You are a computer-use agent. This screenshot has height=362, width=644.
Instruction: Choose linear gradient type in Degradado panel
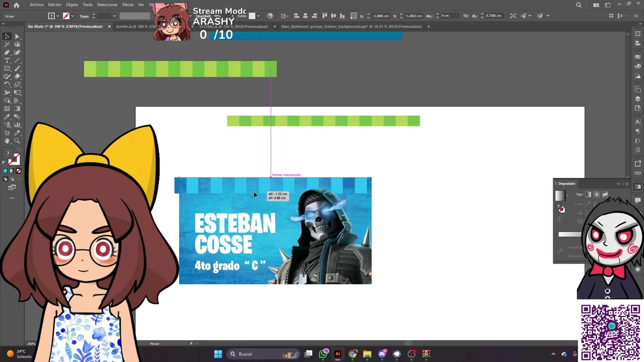[589, 195]
